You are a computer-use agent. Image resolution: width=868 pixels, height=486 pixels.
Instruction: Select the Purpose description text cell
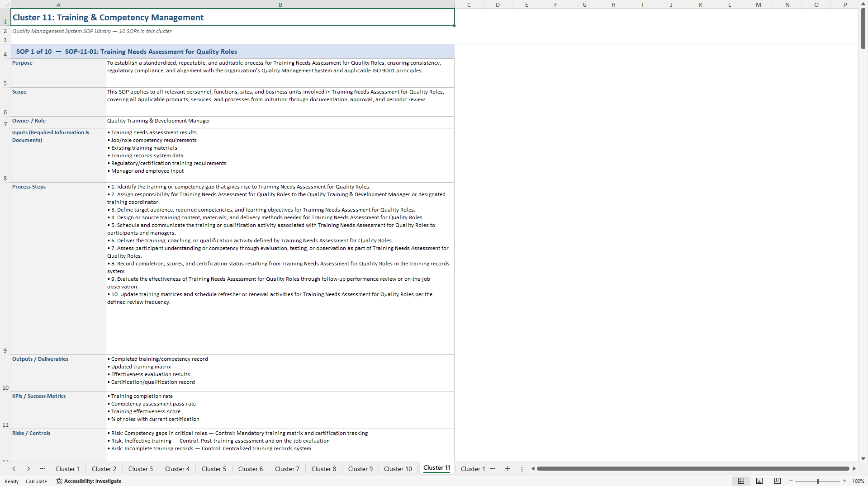click(x=280, y=73)
